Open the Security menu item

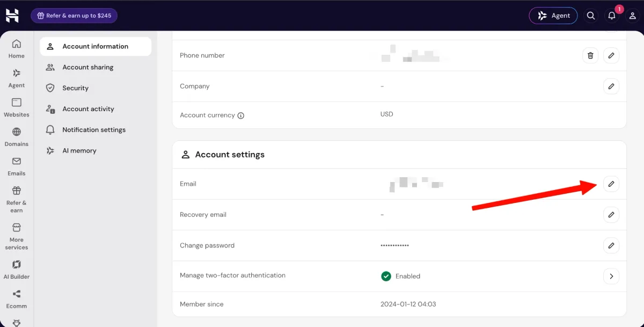(96, 88)
